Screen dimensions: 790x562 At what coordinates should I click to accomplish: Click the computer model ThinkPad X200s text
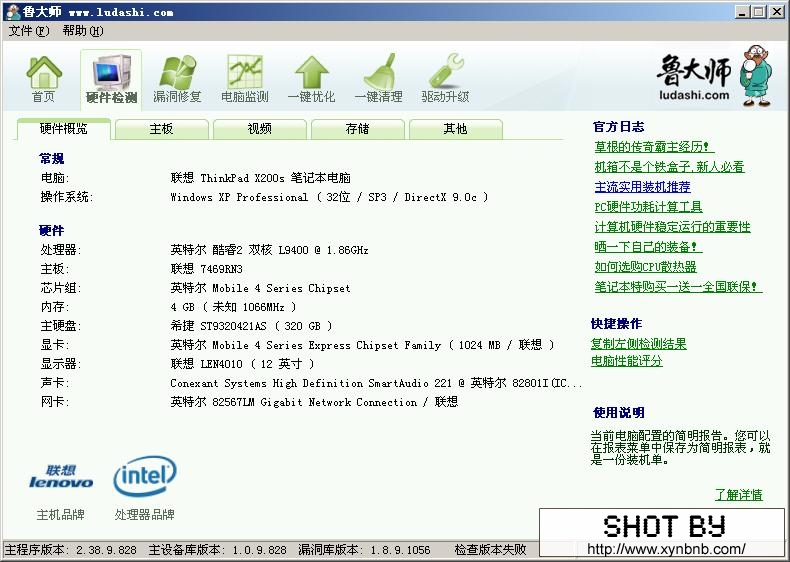(260, 178)
